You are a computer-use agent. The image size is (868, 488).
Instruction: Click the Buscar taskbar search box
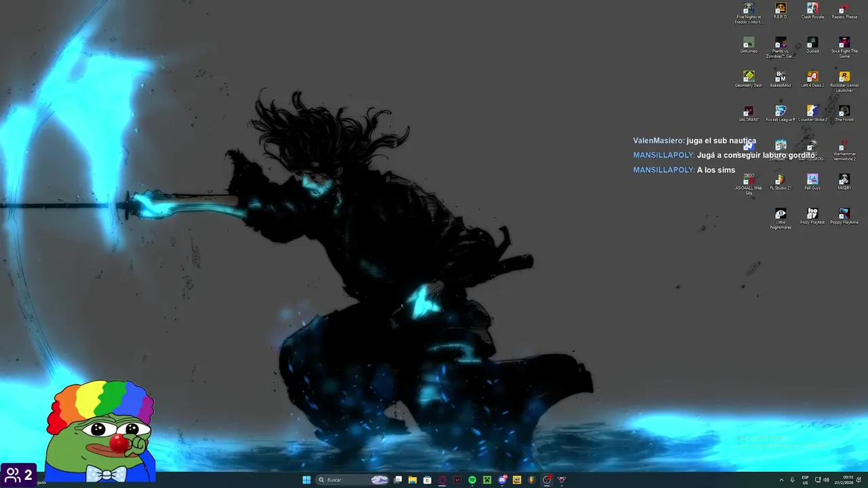(352, 480)
